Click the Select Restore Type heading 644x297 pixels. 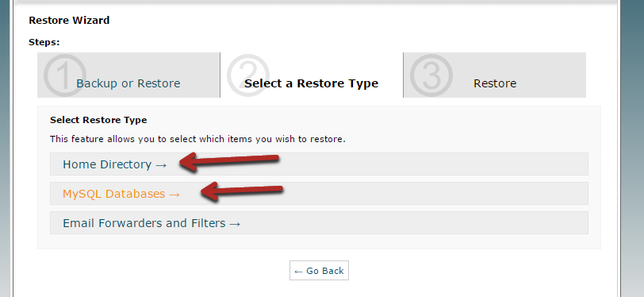[x=98, y=120]
